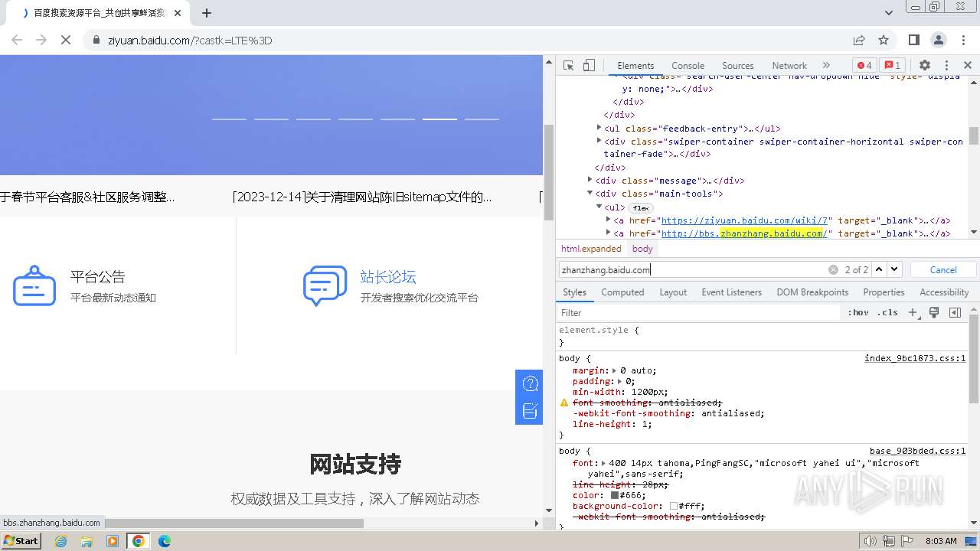The height and width of the screenshot is (551, 980).
Task: Clear the DOM search text
Action: tap(833, 269)
